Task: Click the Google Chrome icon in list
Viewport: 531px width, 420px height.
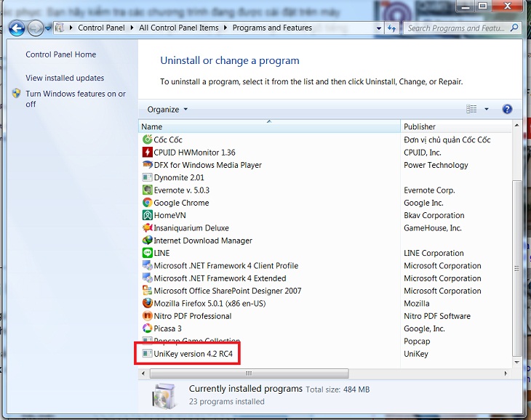Action: click(147, 203)
